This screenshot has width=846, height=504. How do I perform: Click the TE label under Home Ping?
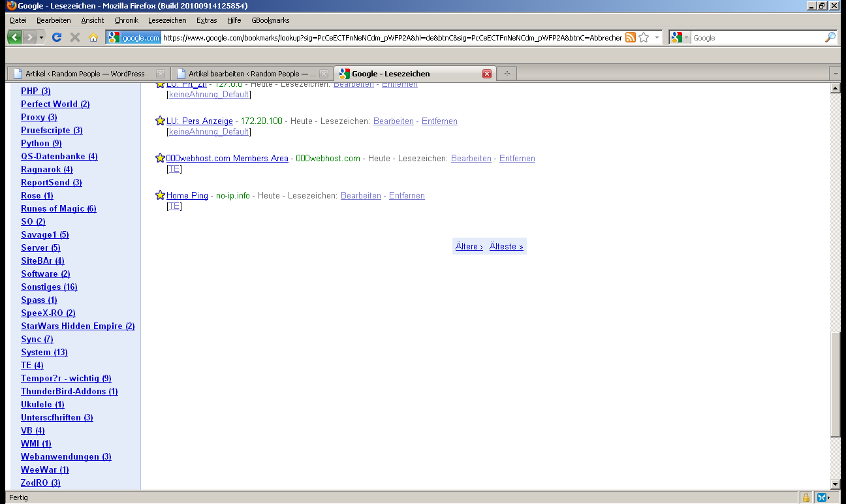click(x=174, y=206)
